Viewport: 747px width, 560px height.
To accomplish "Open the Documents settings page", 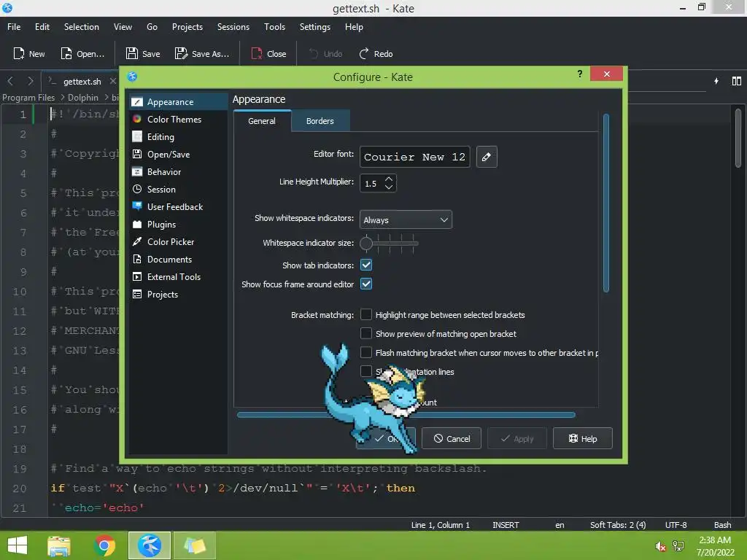I will tap(178, 260).
